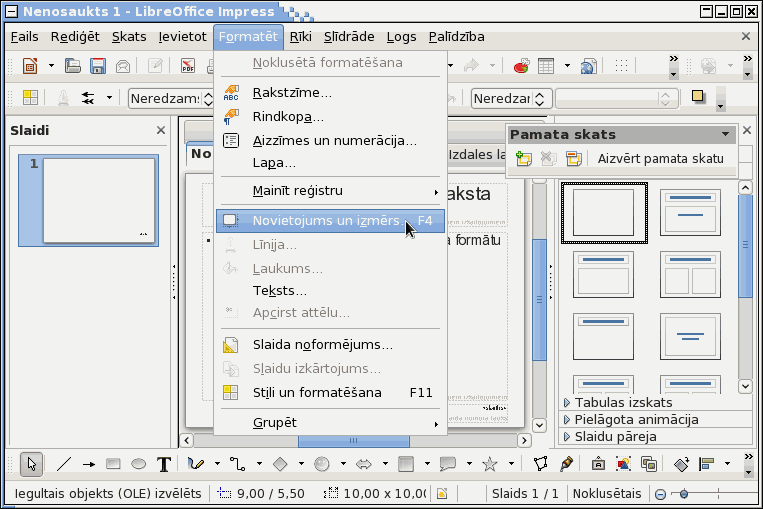Select the Curve drawing tool
Viewport: 763px width, 509px height.
click(x=196, y=464)
